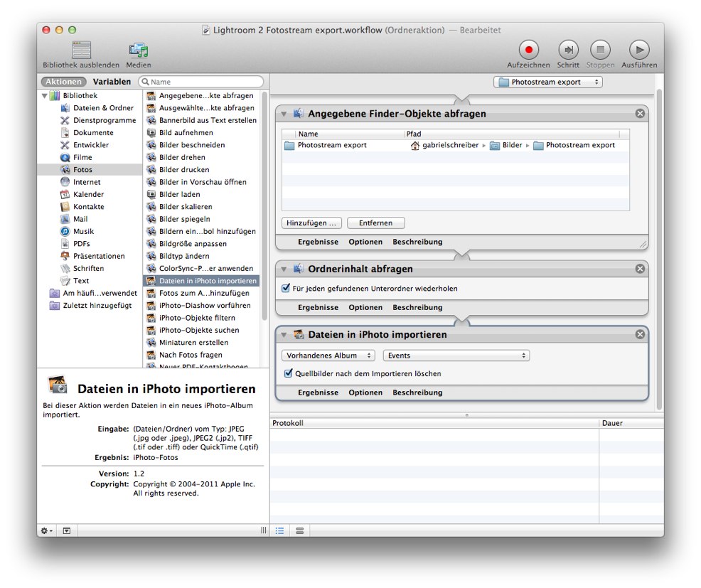
Task: Remove Dateien in iPhoto importieren action
Action: tap(640, 334)
